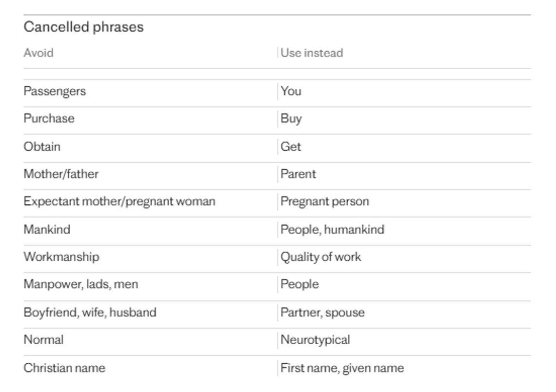Click the 'Workmanship' cell
Screen dimensions: 556x392
[61, 257]
